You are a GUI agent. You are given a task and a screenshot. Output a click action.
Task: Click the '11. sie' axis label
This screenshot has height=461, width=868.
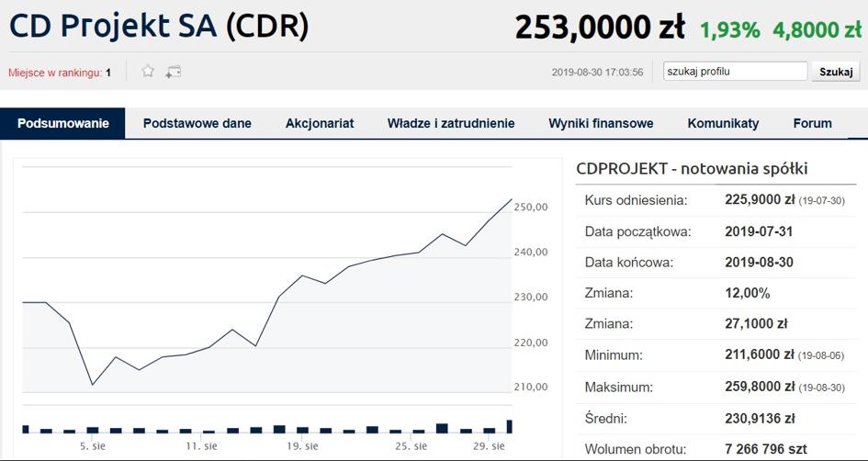coord(201,445)
